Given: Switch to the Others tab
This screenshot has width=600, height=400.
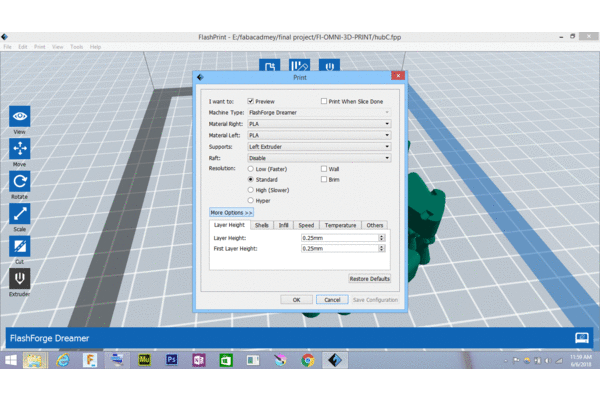Looking at the screenshot, I should click(375, 225).
